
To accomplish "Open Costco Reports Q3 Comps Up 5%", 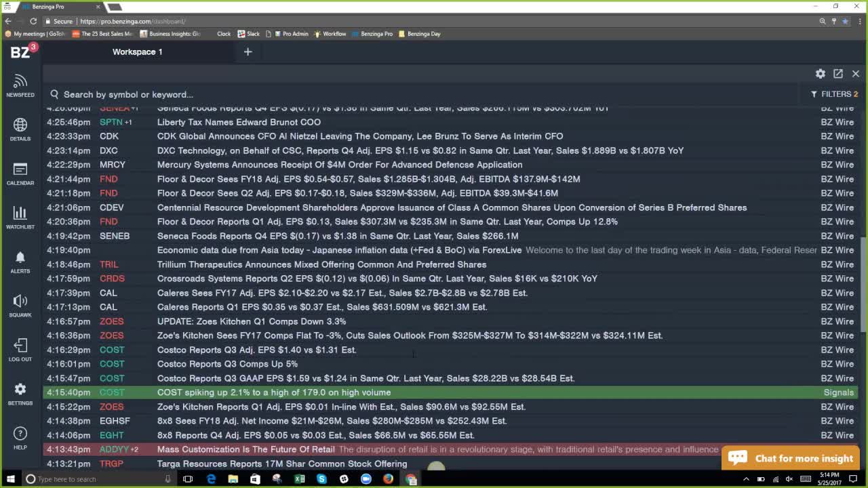I will 227,364.
